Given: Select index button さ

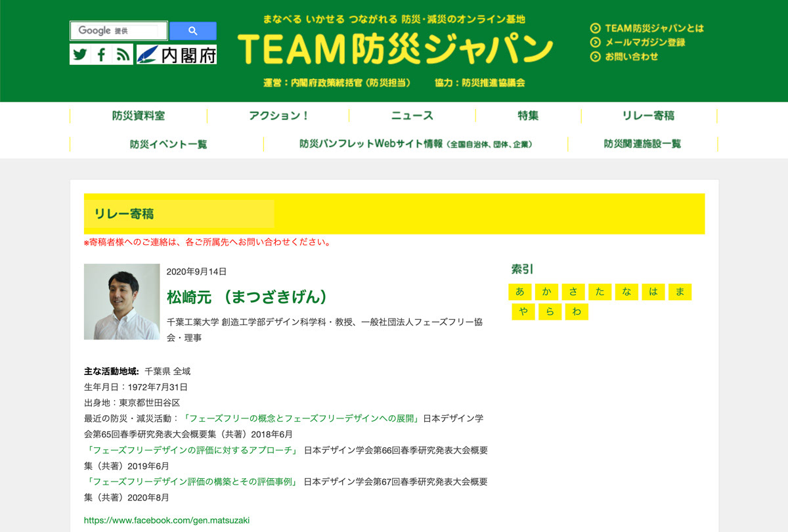Looking at the screenshot, I should [573, 292].
